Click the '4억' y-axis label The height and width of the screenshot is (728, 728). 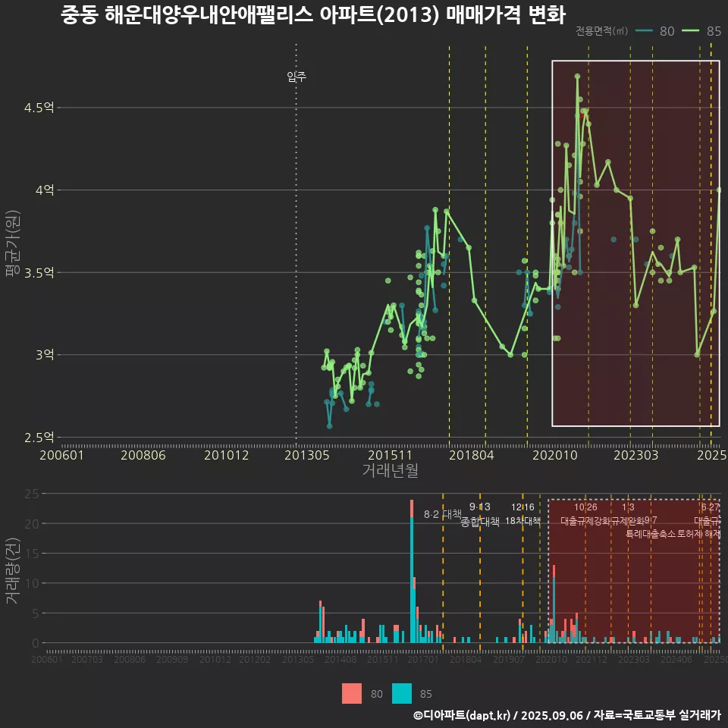point(45,190)
